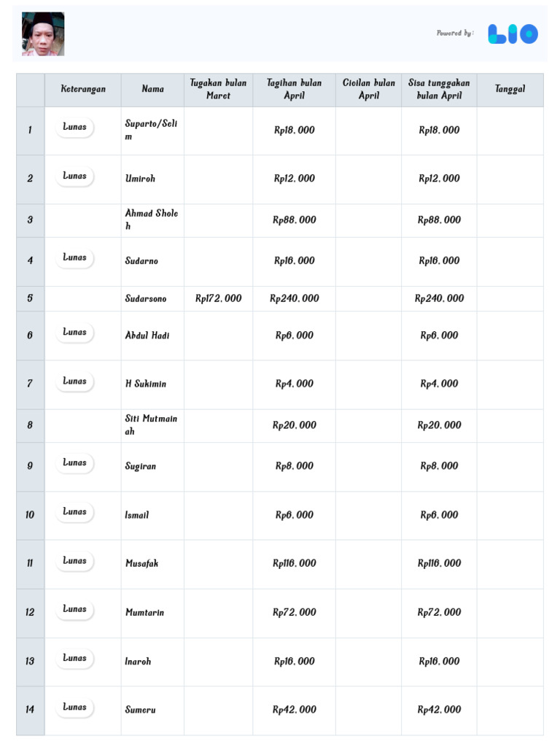Click the row number 8 cell
Screen dimensions: 560x747
(x=30, y=425)
